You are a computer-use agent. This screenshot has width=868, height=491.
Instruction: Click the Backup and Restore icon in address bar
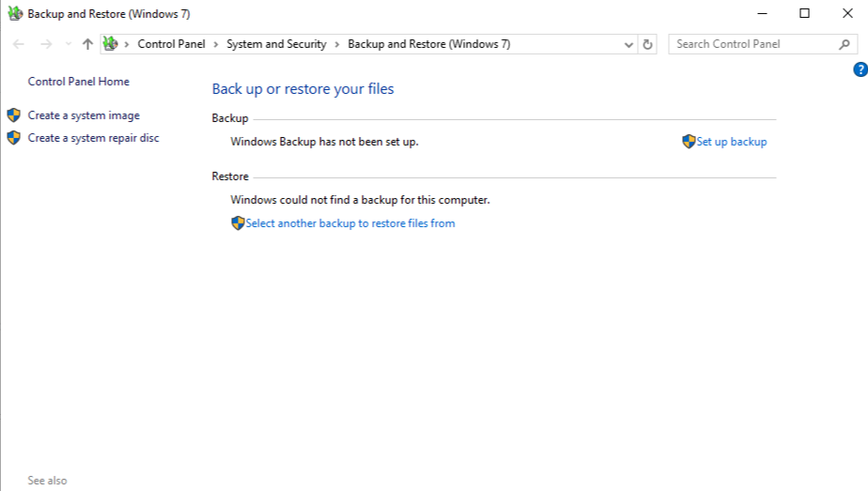[111, 44]
